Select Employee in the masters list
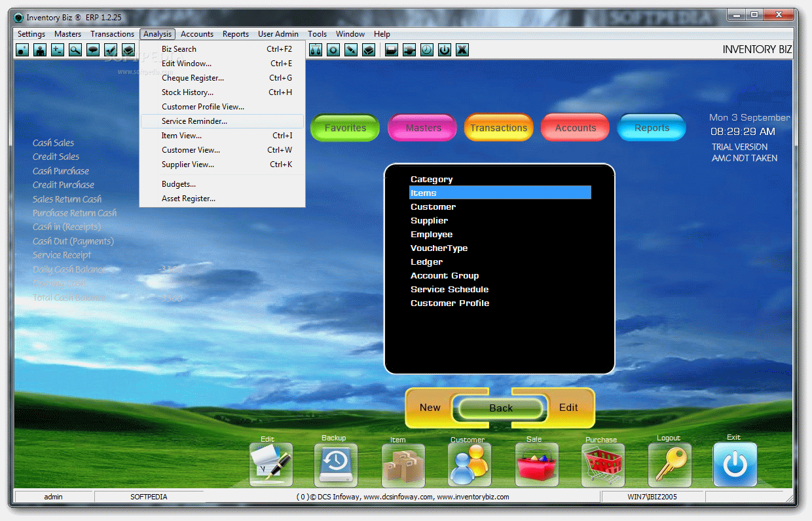 500,234
